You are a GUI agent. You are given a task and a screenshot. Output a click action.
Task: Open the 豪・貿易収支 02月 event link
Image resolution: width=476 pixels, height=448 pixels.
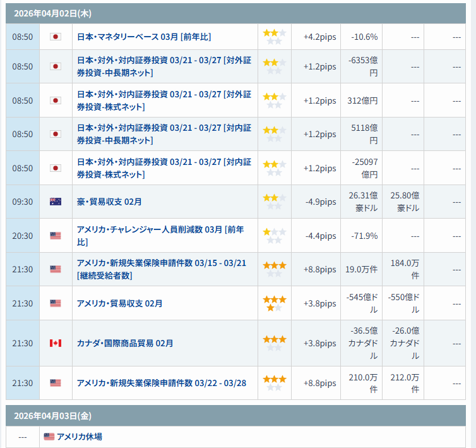109,202
